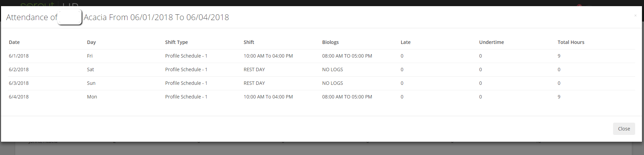Click the Biologs column header
This screenshot has width=644, height=155.
click(330, 42)
